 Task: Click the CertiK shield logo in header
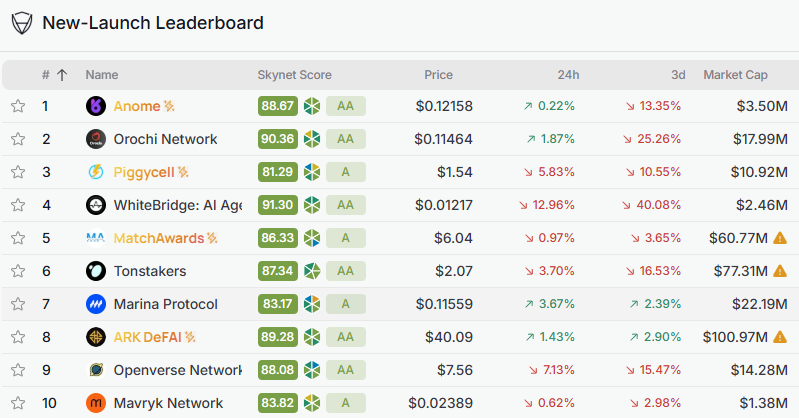(x=20, y=22)
